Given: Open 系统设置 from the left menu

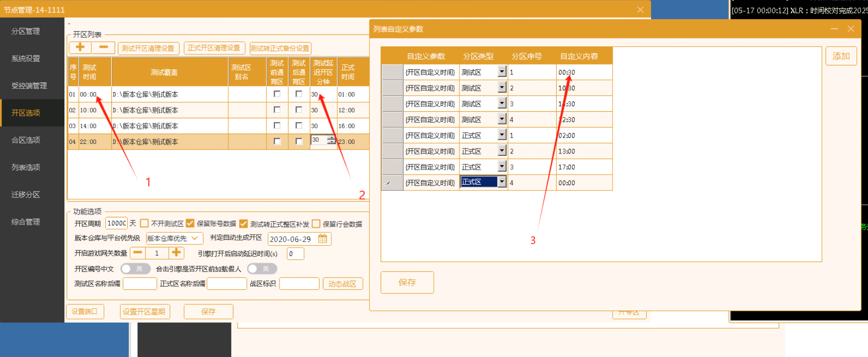Looking at the screenshot, I should click(x=26, y=59).
